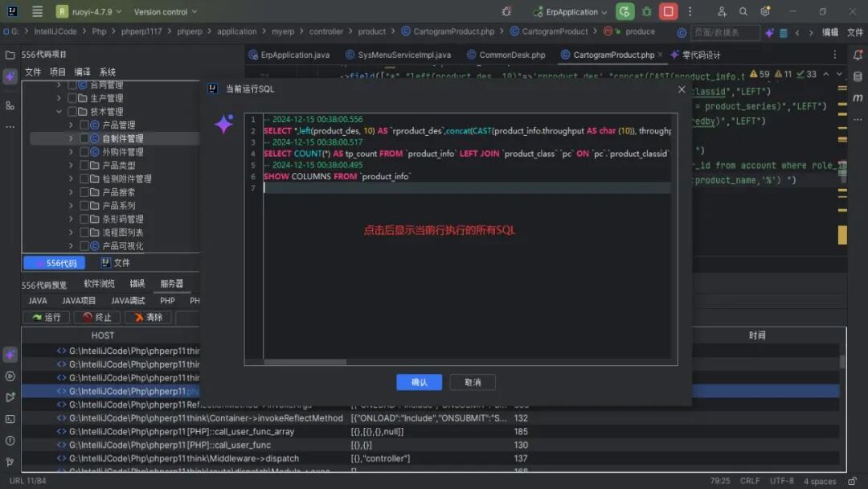Click the blue list icon in navigation bar
Screen dimensions: 868x489
784,33
